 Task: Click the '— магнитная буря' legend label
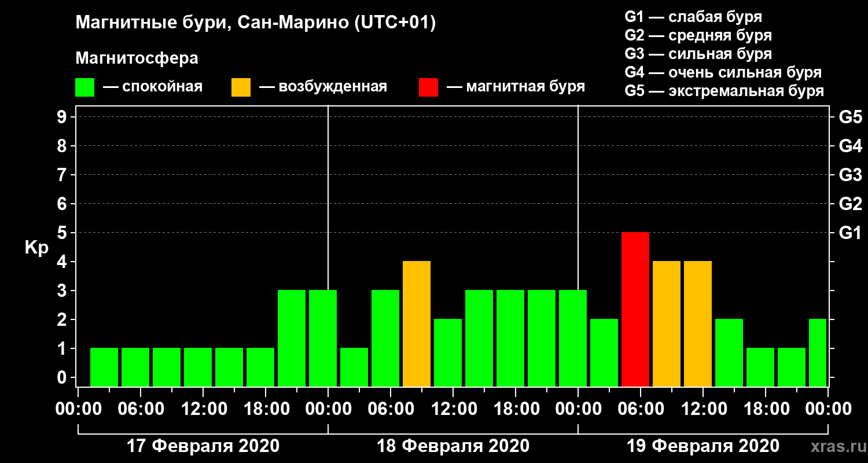click(x=516, y=87)
